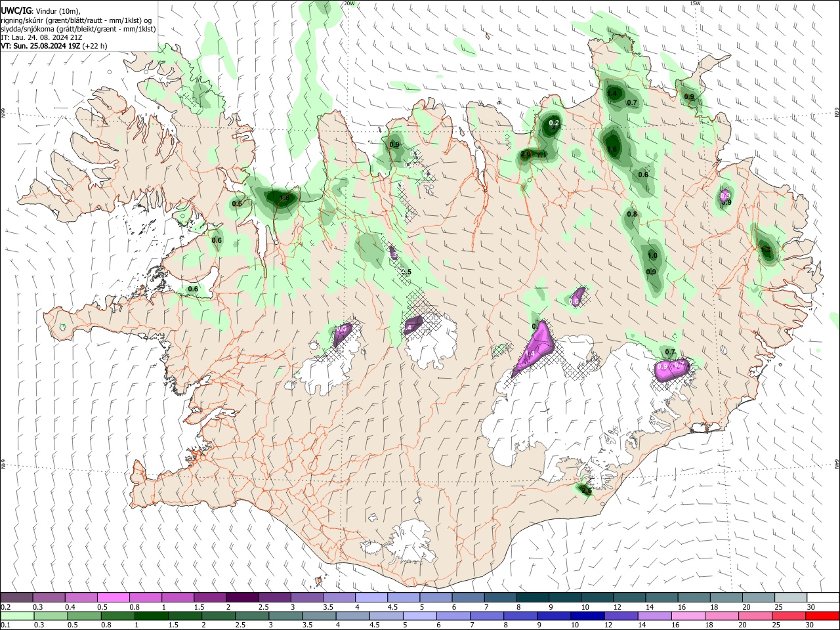Click the white snow swatch after 30
Image resolution: width=840 pixels, height=630 pixels.
[823, 597]
